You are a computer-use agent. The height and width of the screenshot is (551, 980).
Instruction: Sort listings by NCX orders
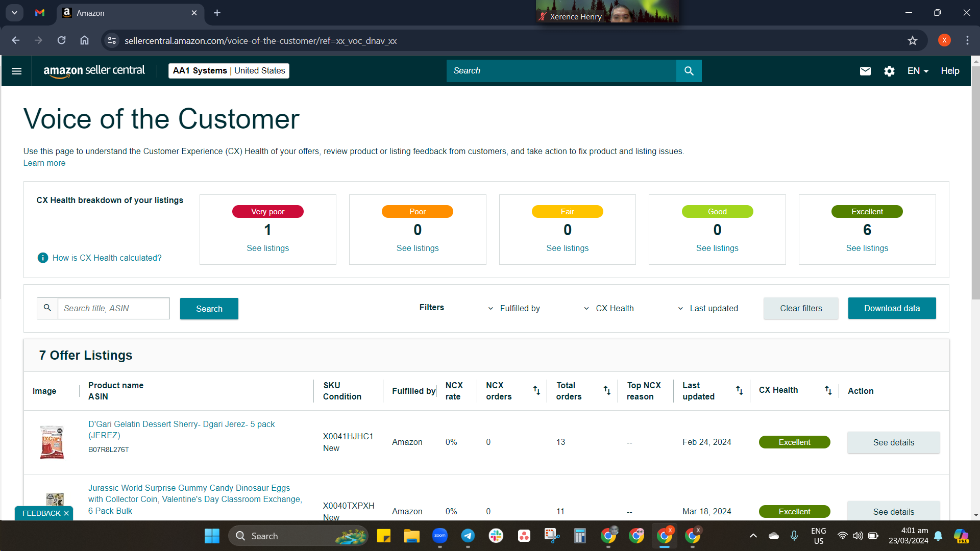pyautogui.click(x=536, y=390)
